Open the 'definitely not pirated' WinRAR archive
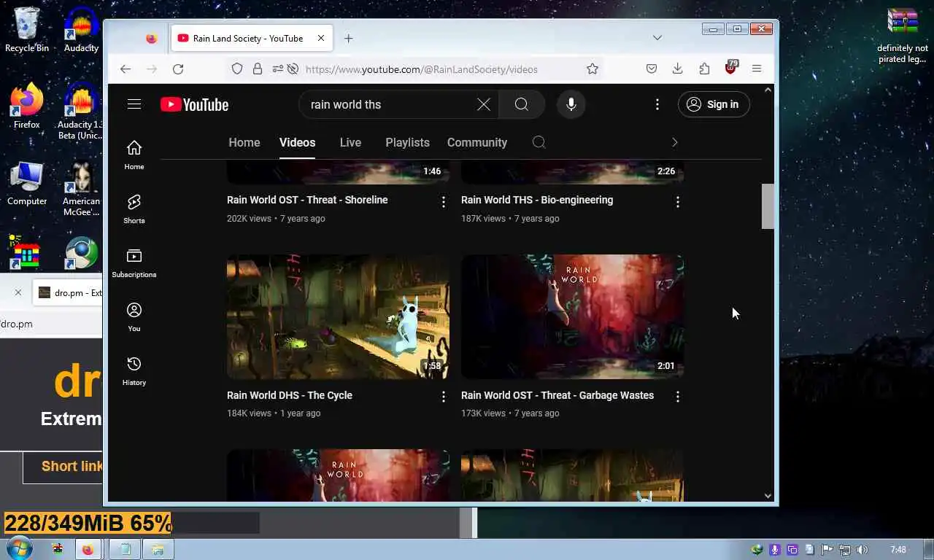Viewport: 934px width, 560px height. click(903, 35)
